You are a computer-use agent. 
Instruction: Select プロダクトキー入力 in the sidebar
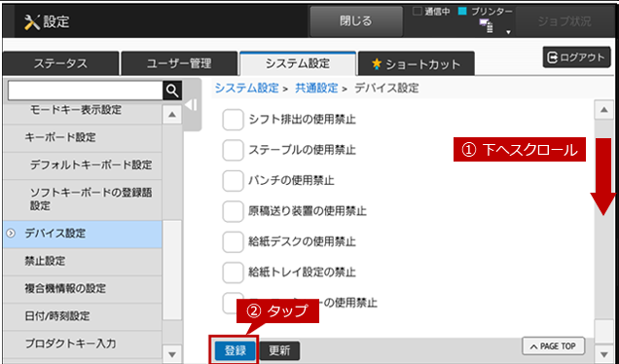coord(83,344)
